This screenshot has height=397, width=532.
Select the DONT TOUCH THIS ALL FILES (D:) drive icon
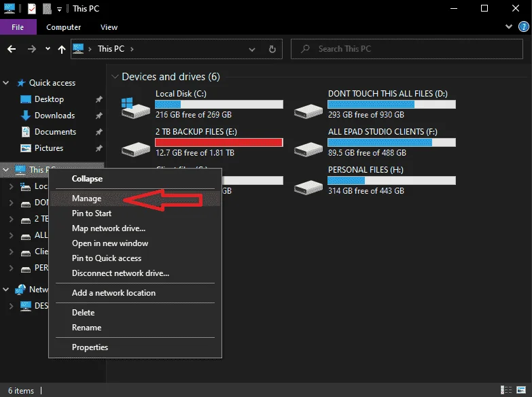(308, 111)
